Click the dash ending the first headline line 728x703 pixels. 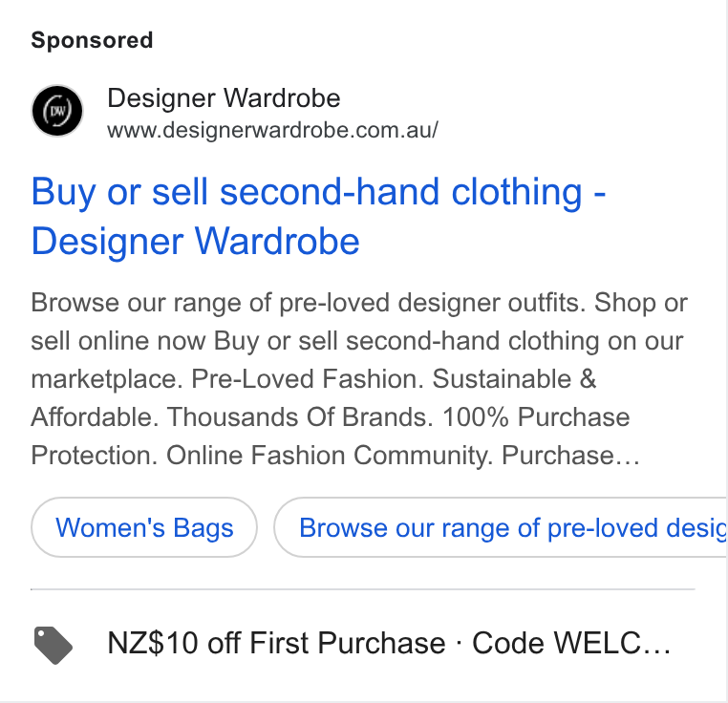point(600,195)
